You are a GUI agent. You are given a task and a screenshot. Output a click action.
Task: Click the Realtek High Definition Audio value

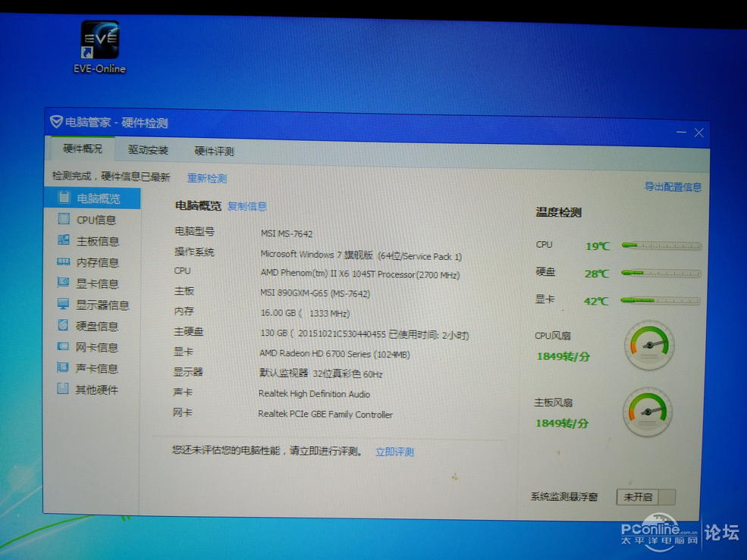[314, 394]
